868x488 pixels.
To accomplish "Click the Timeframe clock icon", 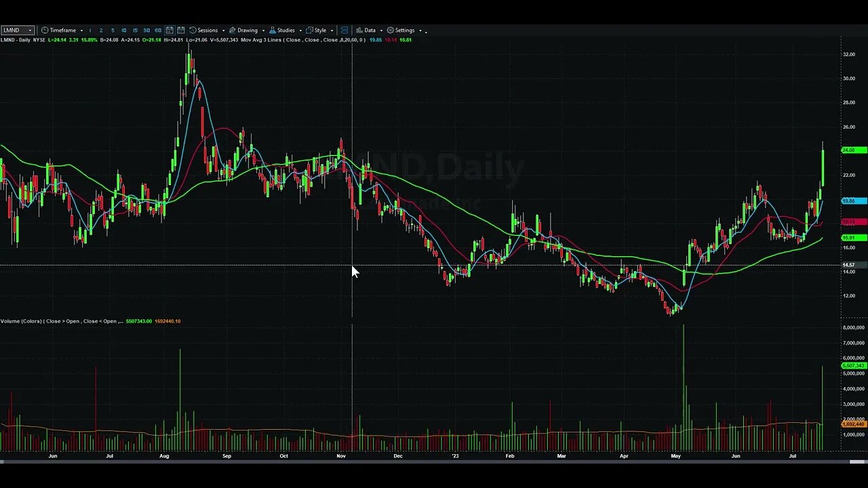I will [45, 30].
